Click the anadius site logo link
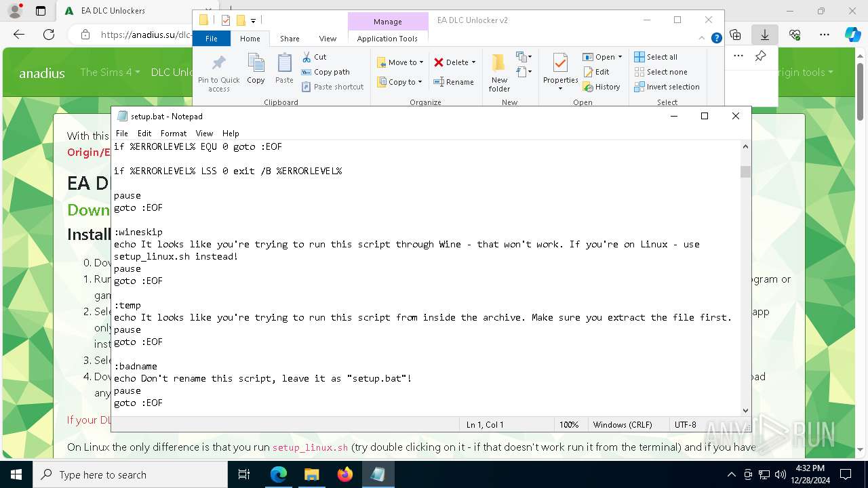 pyautogui.click(x=42, y=73)
